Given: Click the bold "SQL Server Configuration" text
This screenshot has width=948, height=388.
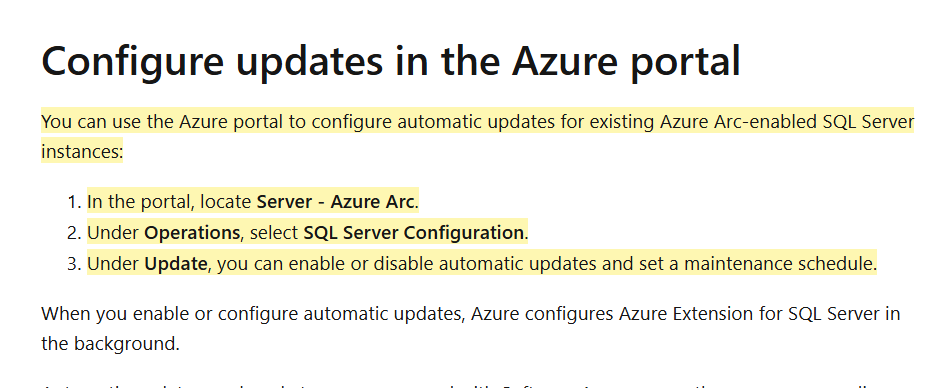Looking at the screenshot, I should 414,233.
